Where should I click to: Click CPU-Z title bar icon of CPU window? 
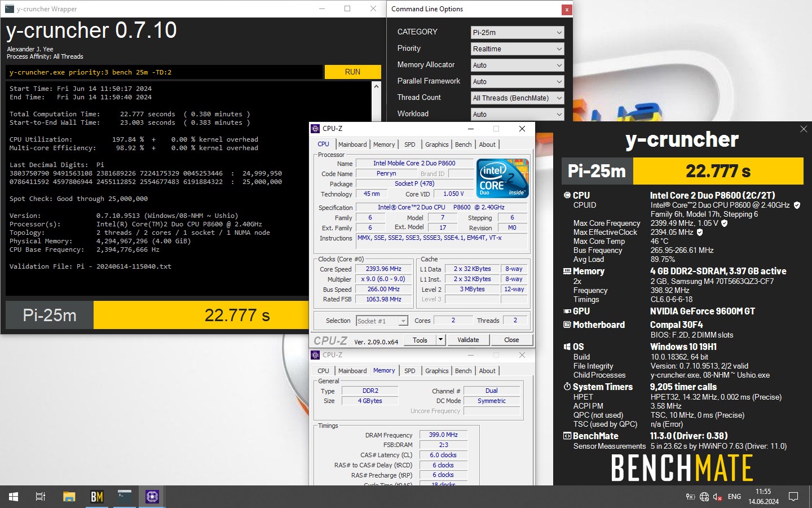pyautogui.click(x=315, y=129)
